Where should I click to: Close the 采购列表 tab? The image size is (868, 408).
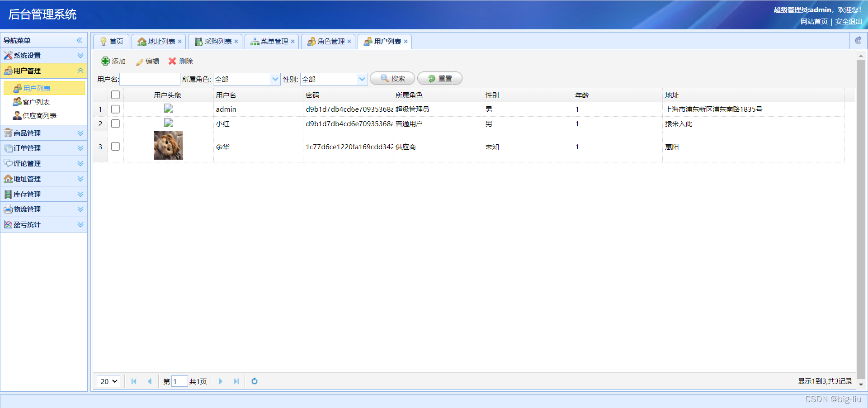(236, 41)
